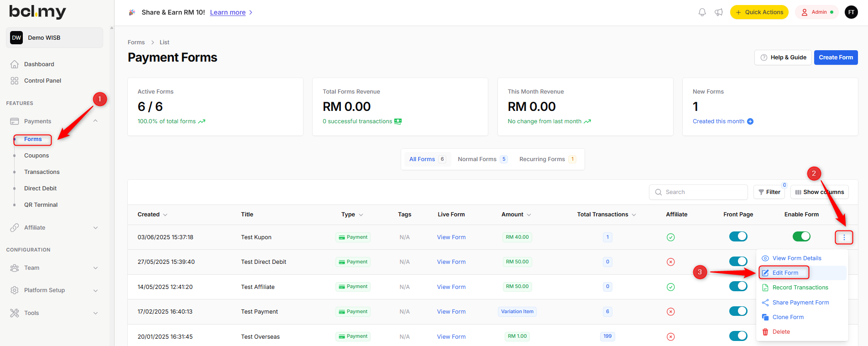Toggle Front Page switch for Test Direct Debit
868x346 pixels.
point(738,261)
